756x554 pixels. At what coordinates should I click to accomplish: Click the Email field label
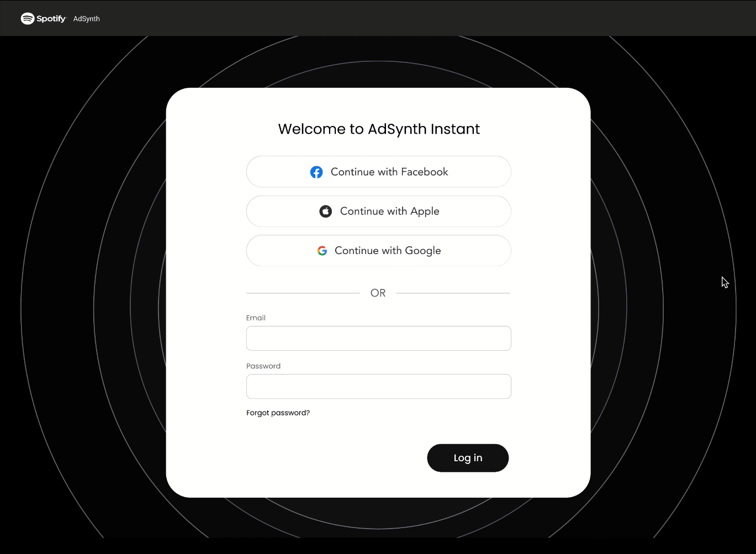[256, 318]
